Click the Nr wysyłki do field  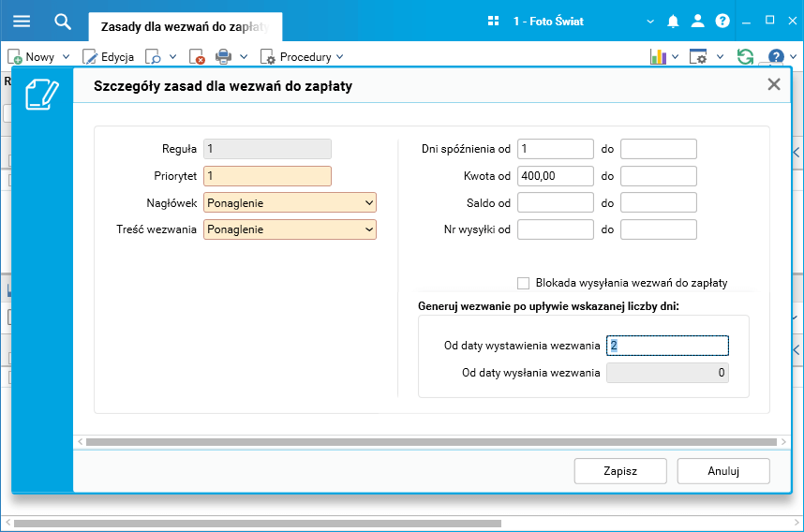click(x=659, y=229)
